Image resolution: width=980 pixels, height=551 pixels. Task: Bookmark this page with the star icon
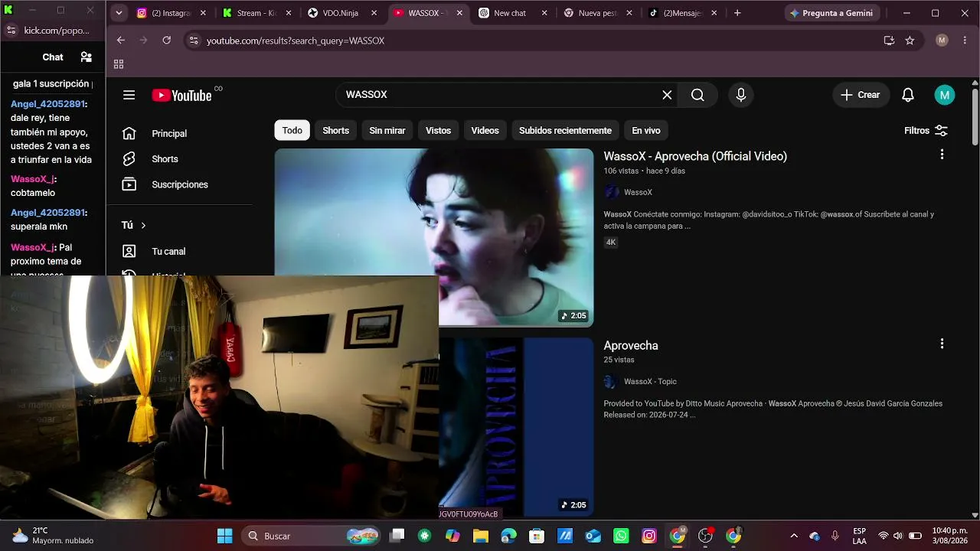click(910, 41)
